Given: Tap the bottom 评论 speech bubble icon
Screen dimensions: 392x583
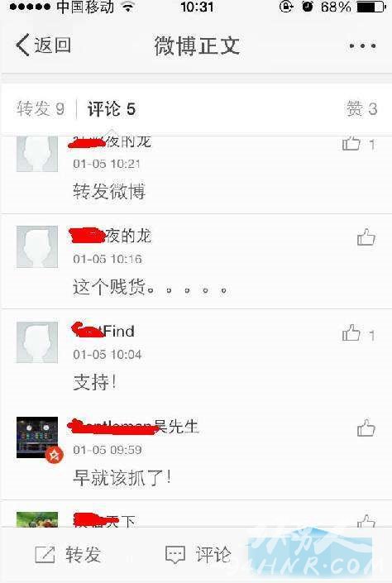Looking at the screenshot, I should click(x=175, y=555).
